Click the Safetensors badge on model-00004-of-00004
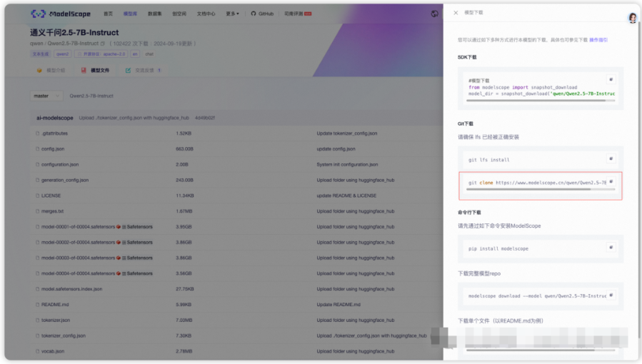 point(137,273)
